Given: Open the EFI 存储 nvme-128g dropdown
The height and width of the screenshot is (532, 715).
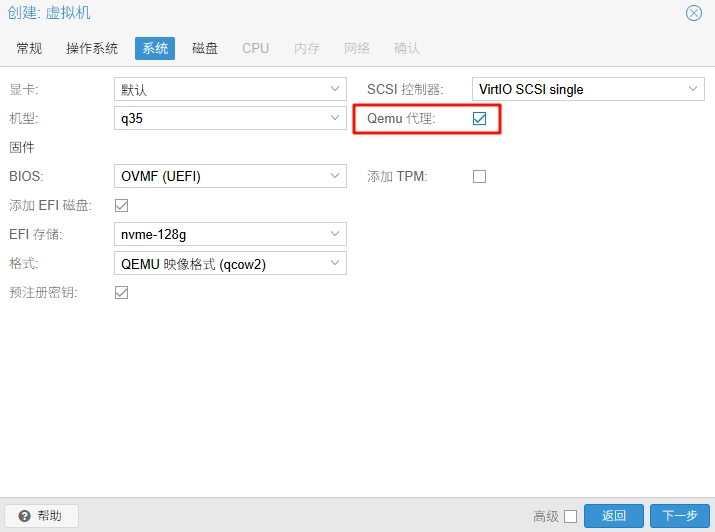Looking at the screenshot, I should pos(335,234).
